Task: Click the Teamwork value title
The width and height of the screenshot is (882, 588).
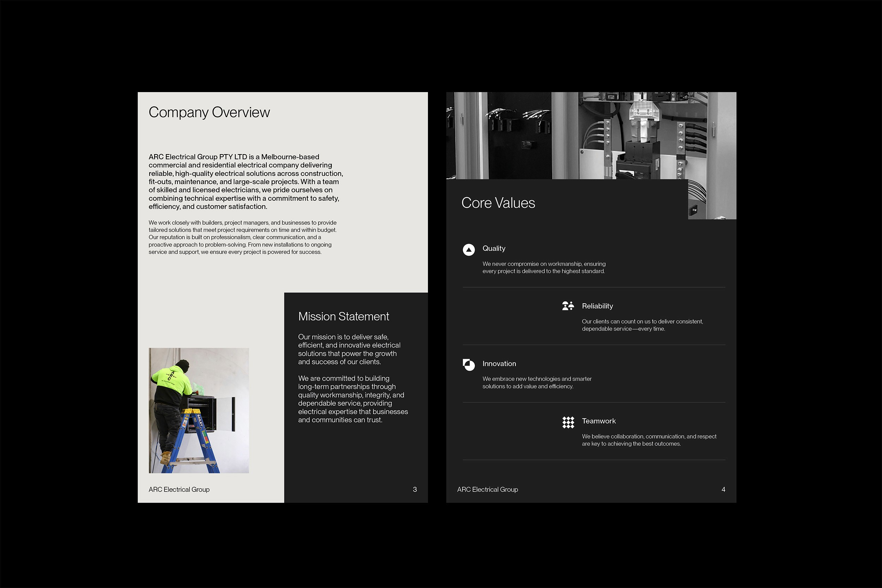Action: (x=598, y=421)
